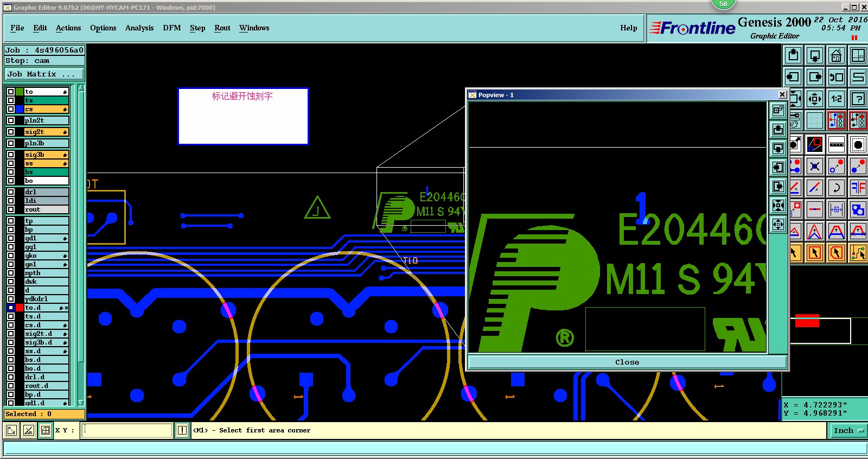This screenshot has height=459, width=868.
Task: Click the Job Matrix button
Action: (44, 74)
